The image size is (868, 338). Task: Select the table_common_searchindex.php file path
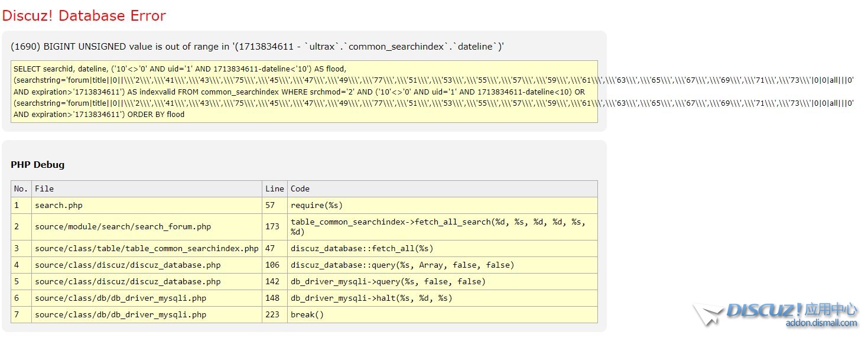click(x=147, y=248)
